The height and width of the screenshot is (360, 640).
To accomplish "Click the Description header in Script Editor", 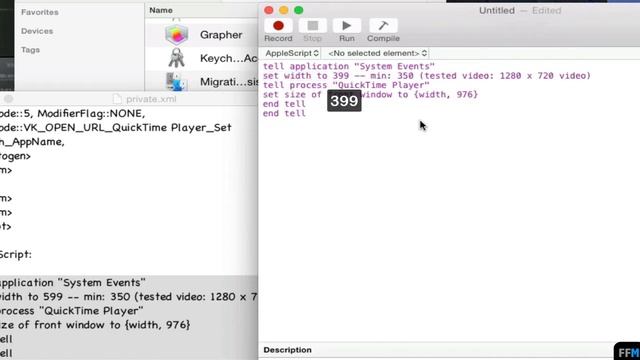I will 287,350.
